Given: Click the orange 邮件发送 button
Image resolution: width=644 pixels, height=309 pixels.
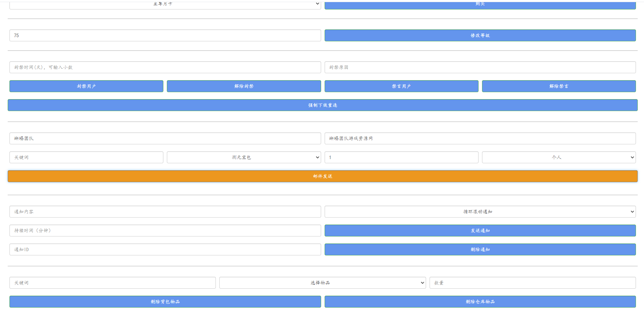Looking at the screenshot, I should pyautogui.click(x=322, y=176).
